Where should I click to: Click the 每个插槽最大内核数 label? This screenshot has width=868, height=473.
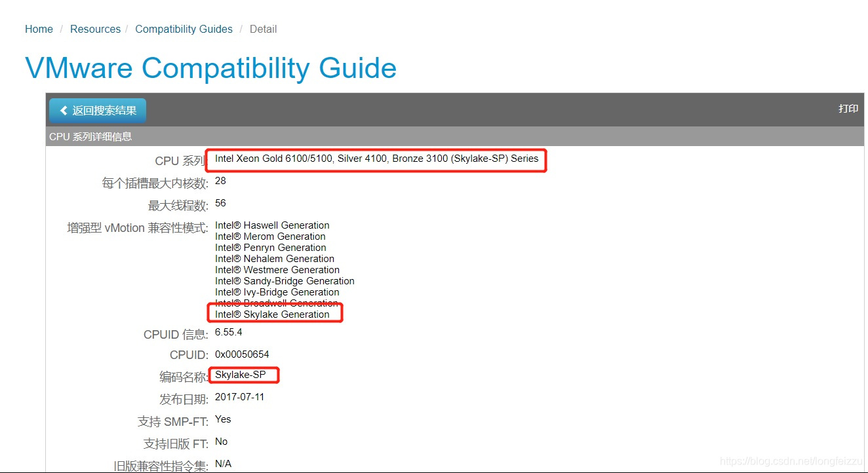(155, 183)
